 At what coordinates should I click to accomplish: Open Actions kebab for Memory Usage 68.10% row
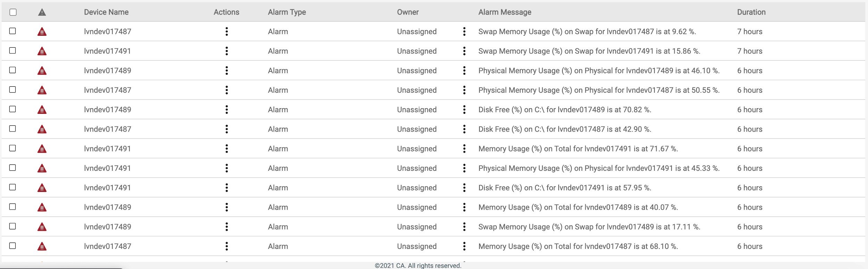[x=227, y=246]
